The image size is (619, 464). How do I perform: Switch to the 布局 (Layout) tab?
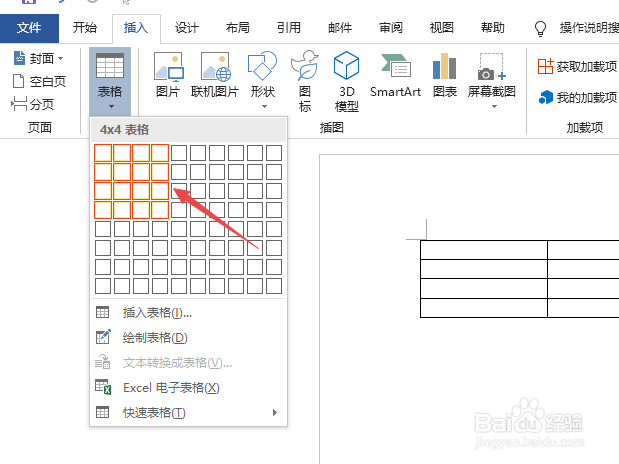(238, 28)
